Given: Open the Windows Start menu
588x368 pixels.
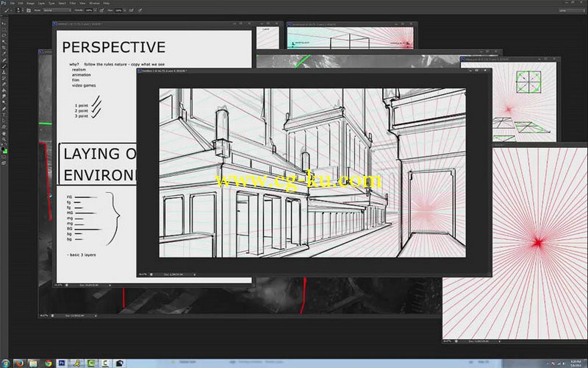Looking at the screenshot, I should [x=5, y=363].
